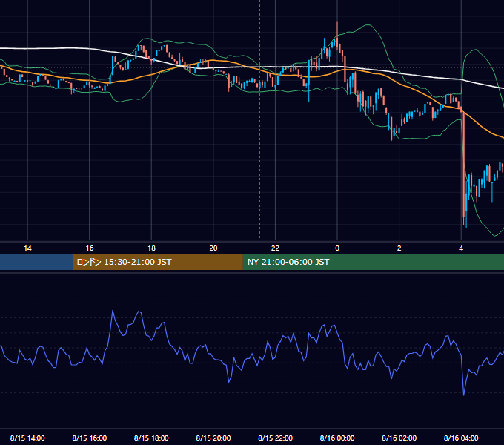
Task: Click hour label 0 on the time axis
Action: tap(337, 248)
